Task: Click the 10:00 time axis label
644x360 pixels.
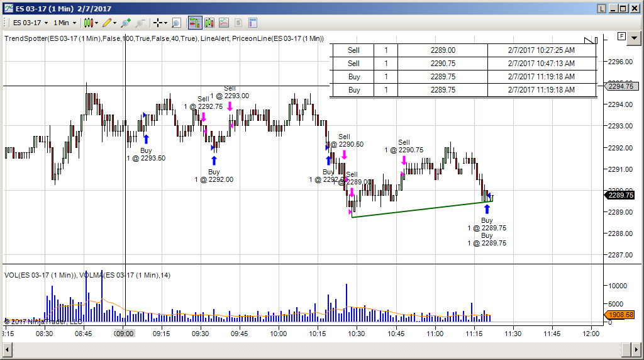Action: coord(279,334)
